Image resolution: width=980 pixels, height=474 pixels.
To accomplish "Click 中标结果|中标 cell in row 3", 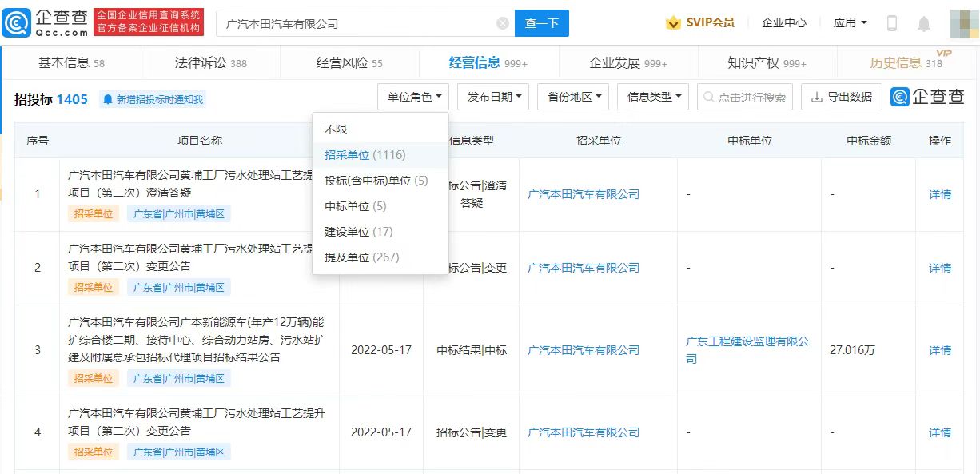I will coord(472,350).
